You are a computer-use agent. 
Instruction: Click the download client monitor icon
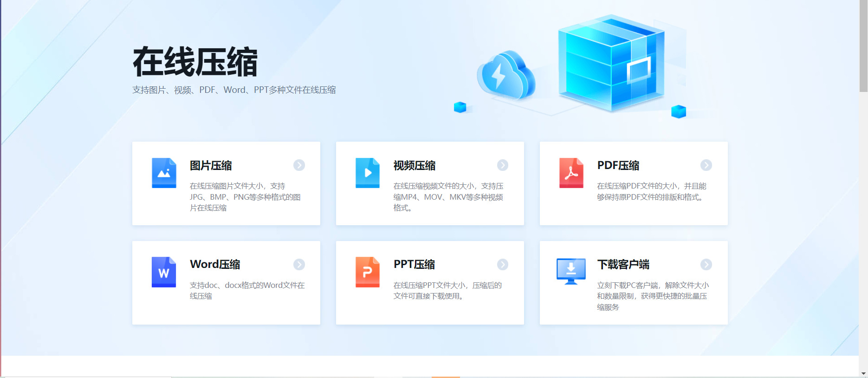(x=571, y=272)
